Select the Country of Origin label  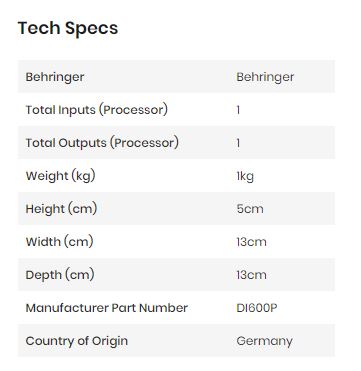[77, 341]
